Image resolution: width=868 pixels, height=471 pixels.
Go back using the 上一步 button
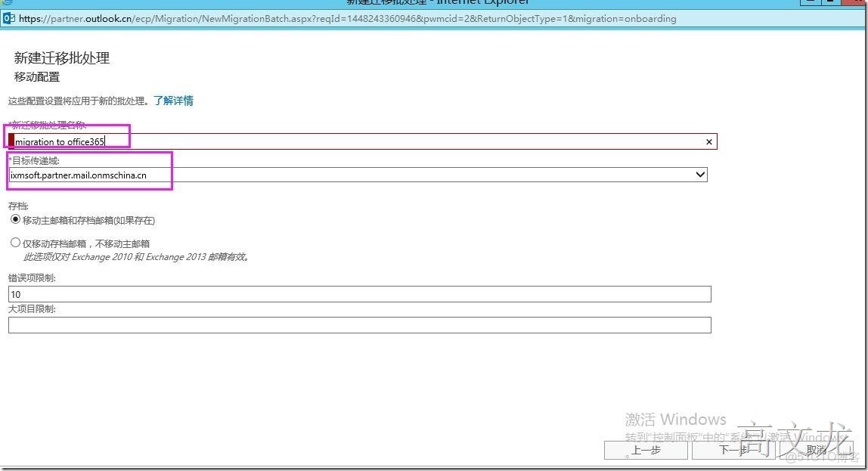pos(645,450)
